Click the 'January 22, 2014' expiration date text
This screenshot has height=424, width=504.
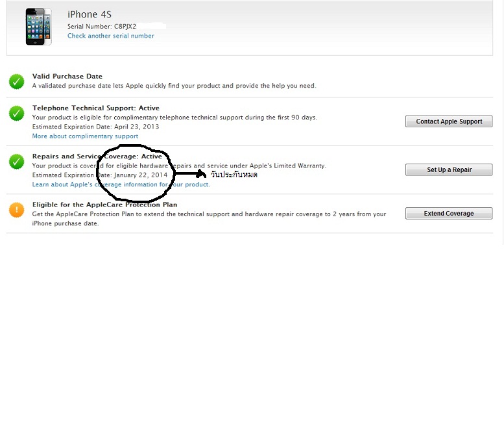(141, 175)
